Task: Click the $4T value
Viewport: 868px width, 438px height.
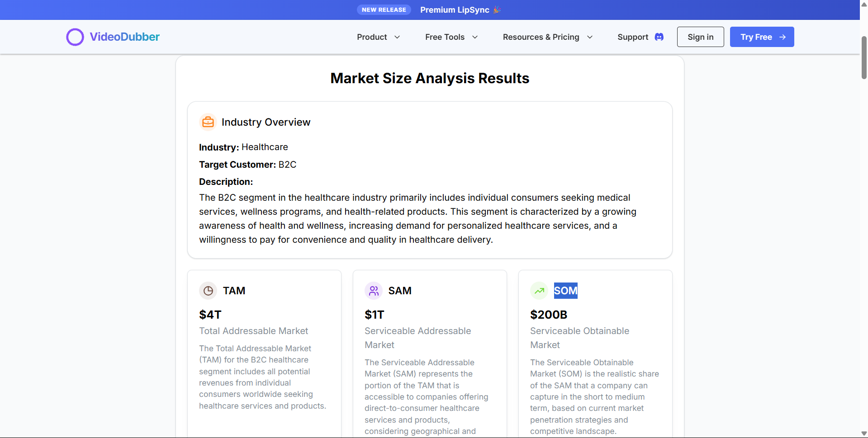Action: tap(210, 315)
